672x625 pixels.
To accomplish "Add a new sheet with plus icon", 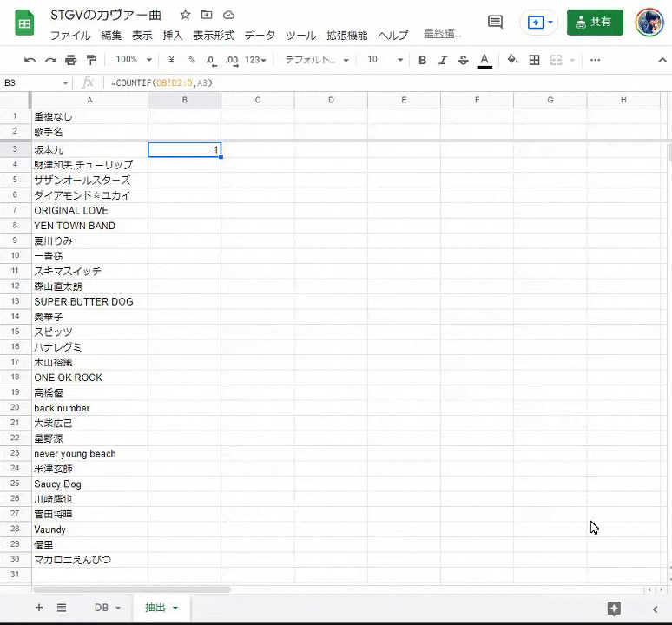I will click(38, 608).
